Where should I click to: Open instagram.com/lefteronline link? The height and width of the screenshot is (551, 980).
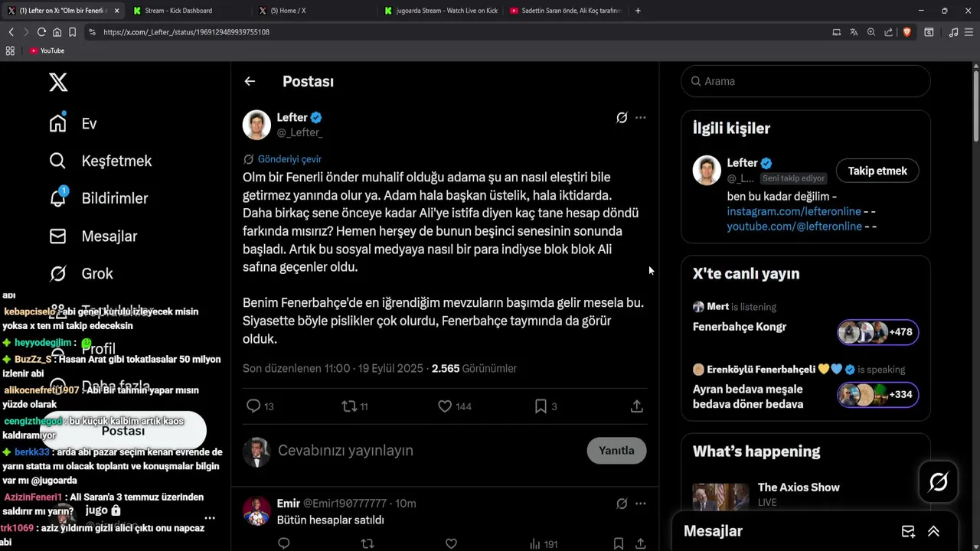click(794, 211)
